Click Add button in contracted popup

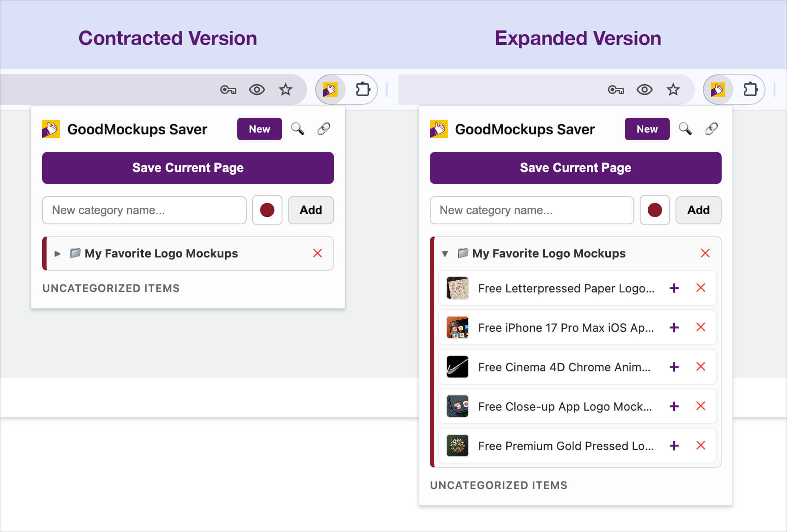point(311,210)
